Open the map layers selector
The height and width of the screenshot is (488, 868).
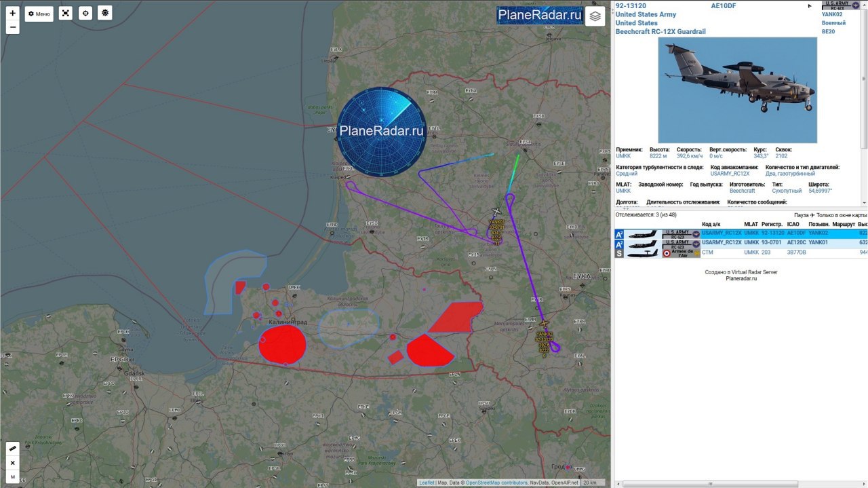tap(595, 16)
